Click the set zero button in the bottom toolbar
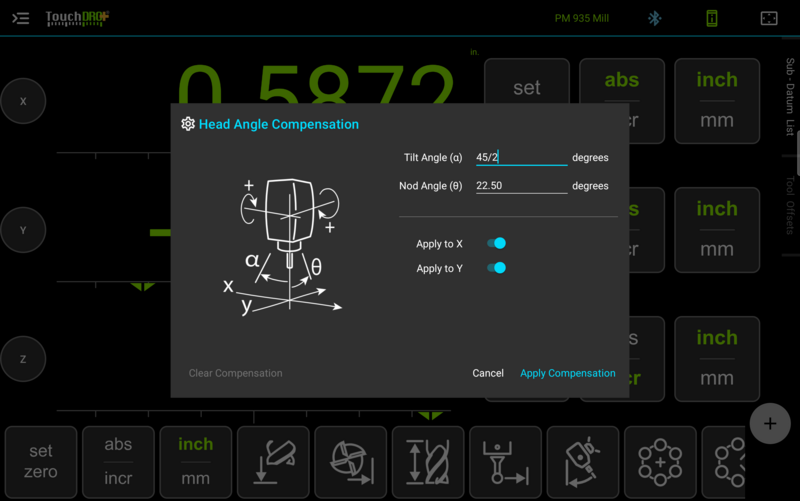 [41, 462]
